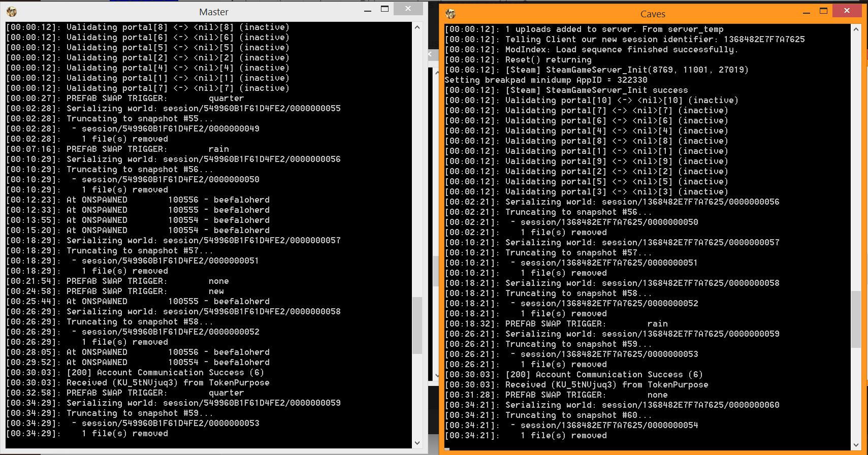Viewport: 868px width, 455px height.
Task: Click the Caves window title bar text
Action: click(x=653, y=14)
